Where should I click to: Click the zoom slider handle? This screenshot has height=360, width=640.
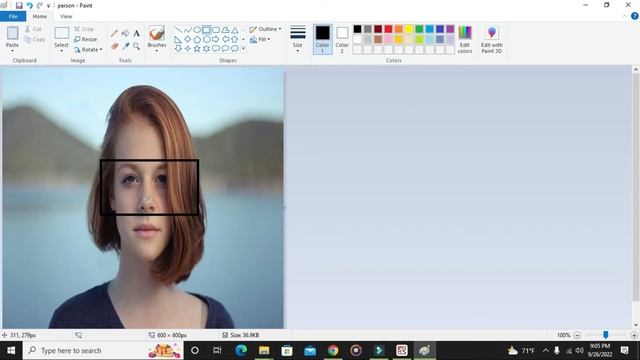click(x=606, y=335)
